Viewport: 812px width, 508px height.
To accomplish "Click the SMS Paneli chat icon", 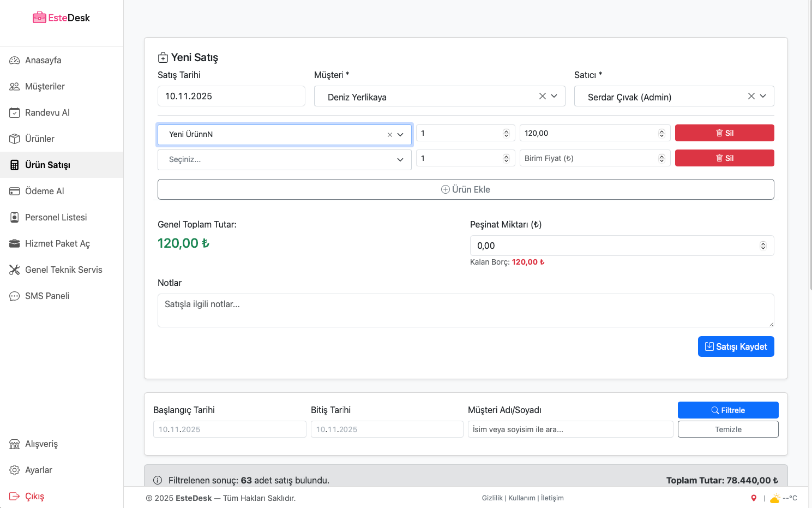I will 15,296.
